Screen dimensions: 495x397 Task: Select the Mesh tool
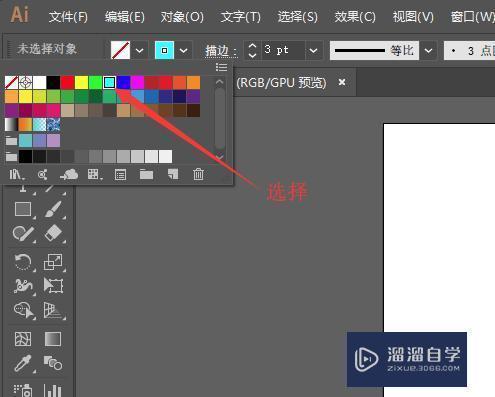click(x=23, y=339)
